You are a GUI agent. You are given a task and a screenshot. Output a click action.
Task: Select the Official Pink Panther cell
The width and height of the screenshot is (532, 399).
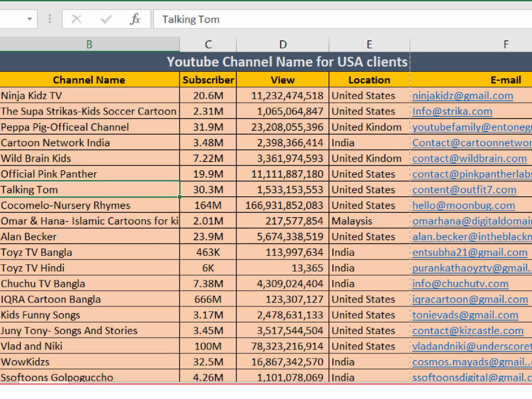pos(89,174)
